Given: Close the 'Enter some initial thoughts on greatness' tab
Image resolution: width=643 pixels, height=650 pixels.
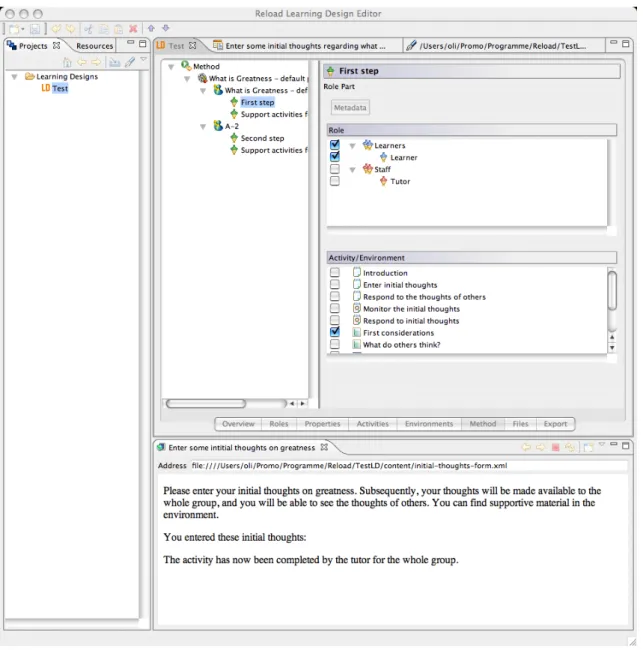Looking at the screenshot, I should pyautogui.click(x=324, y=447).
